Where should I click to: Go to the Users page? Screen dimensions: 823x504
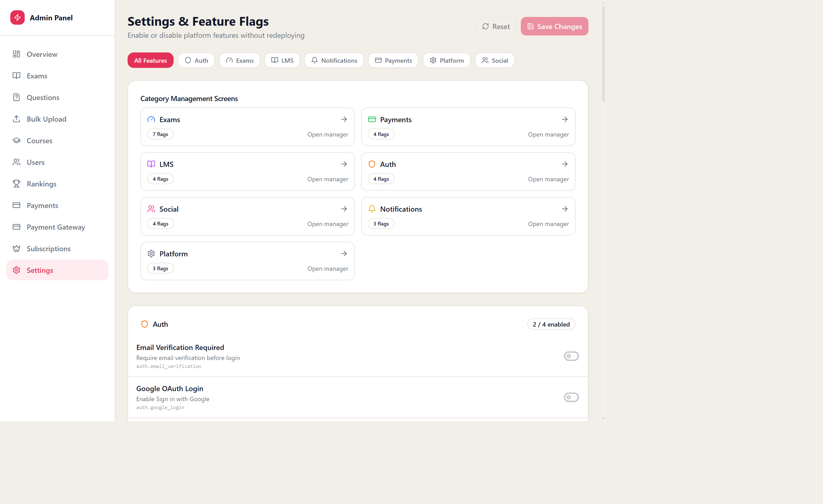pyautogui.click(x=57, y=162)
